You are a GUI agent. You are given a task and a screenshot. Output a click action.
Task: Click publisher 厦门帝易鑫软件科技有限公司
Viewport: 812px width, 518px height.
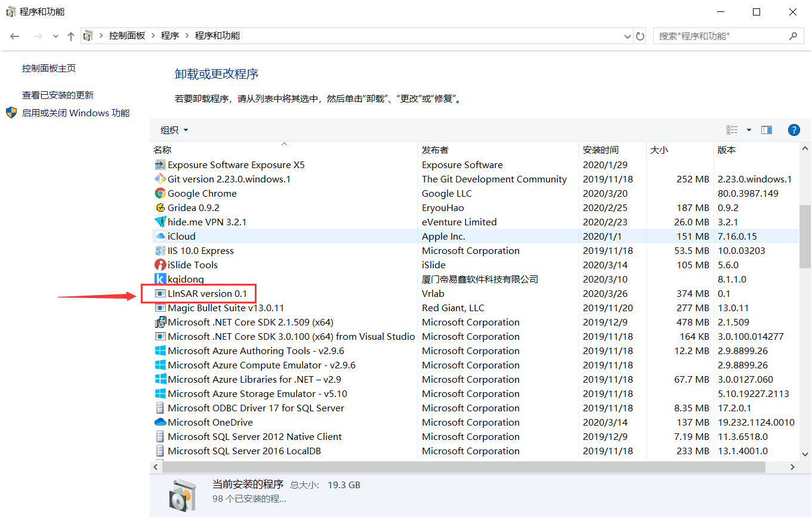point(480,280)
